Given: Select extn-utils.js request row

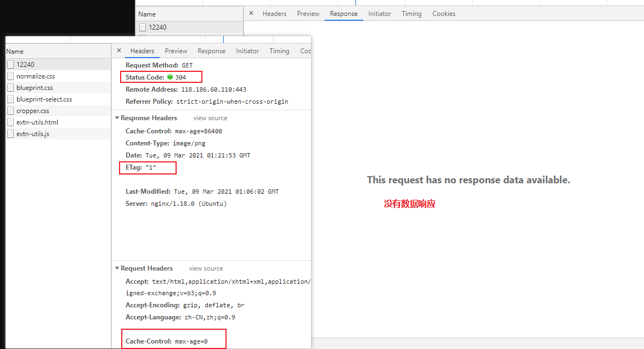Looking at the screenshot, I should click(x=58, y=133).
